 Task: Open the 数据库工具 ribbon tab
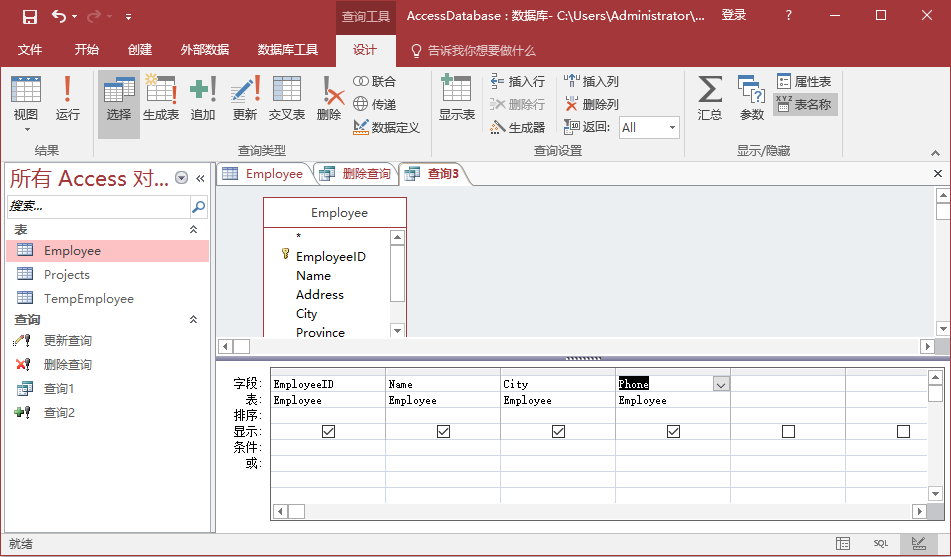(288, 50)
